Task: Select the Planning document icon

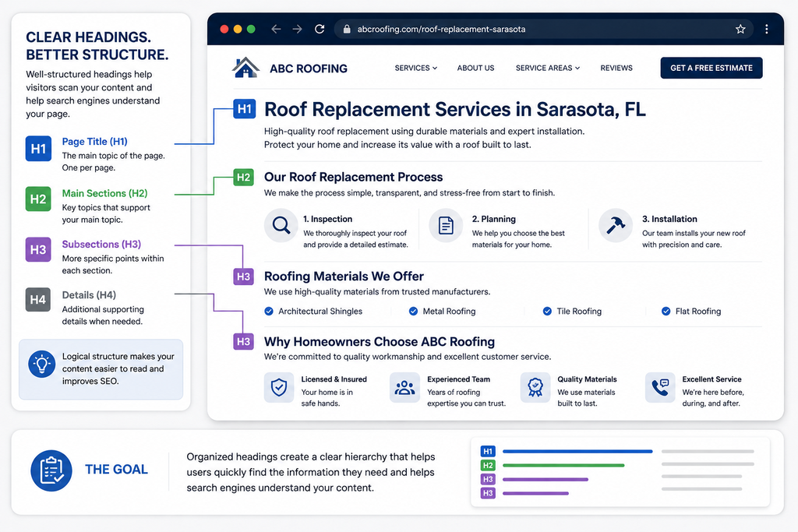Action: point(446,225)
